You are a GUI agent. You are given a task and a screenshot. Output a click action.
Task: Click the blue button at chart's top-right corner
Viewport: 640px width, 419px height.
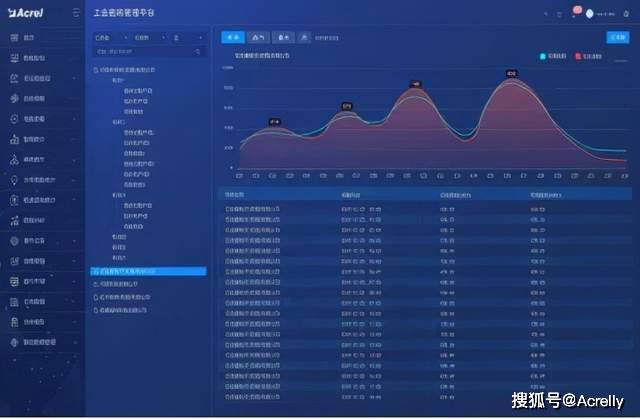tap(617, 36)
